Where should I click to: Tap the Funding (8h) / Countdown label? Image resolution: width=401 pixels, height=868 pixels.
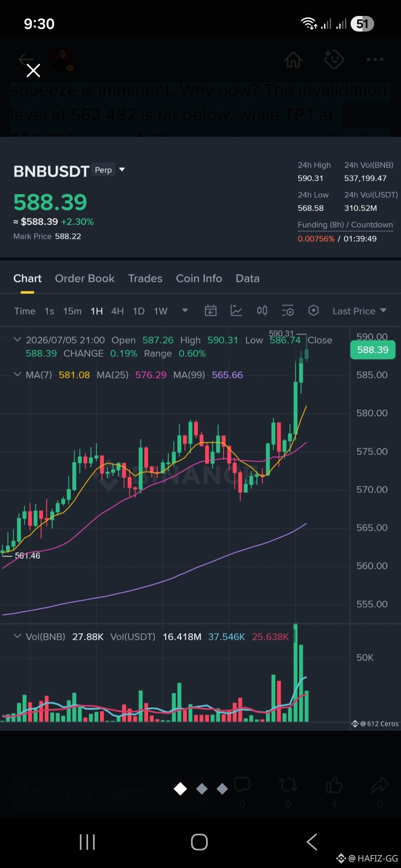pyautogui.click(x=345, y=225)
